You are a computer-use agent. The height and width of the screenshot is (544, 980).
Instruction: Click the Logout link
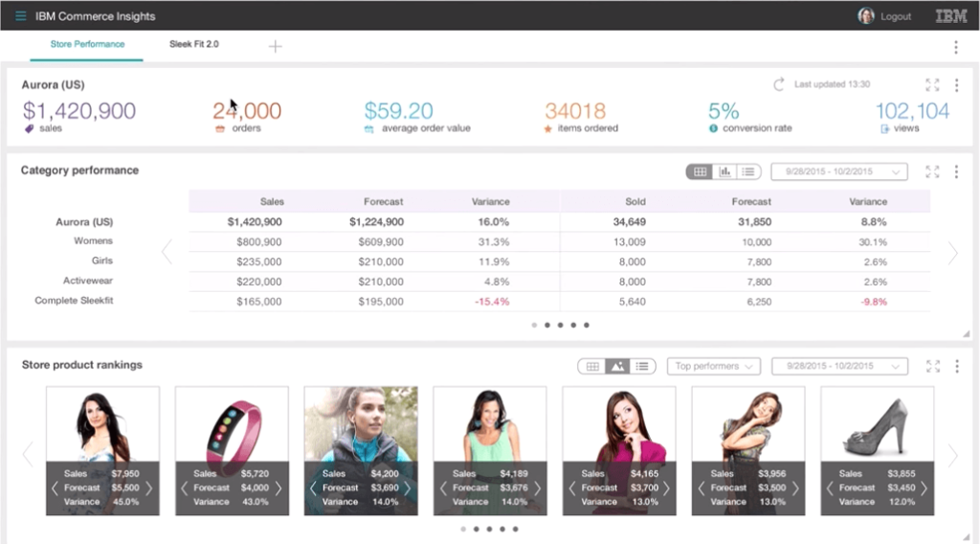(896, 17)
